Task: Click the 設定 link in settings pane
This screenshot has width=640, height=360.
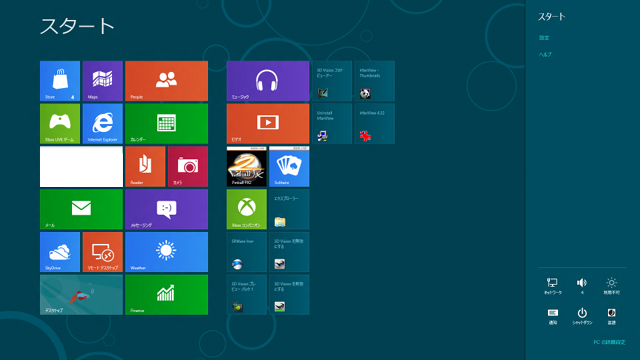Action: pyautogui.click(x=544, y=38)
